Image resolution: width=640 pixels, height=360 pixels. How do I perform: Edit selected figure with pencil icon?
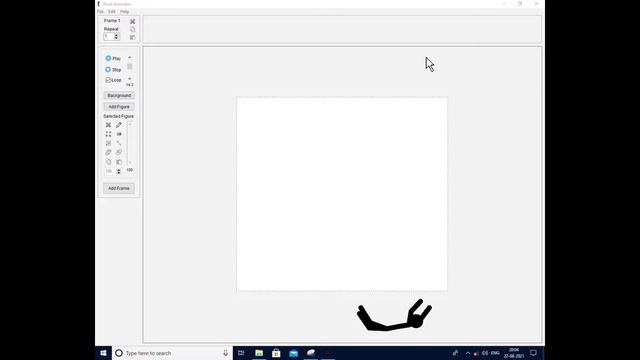[119, 125]
